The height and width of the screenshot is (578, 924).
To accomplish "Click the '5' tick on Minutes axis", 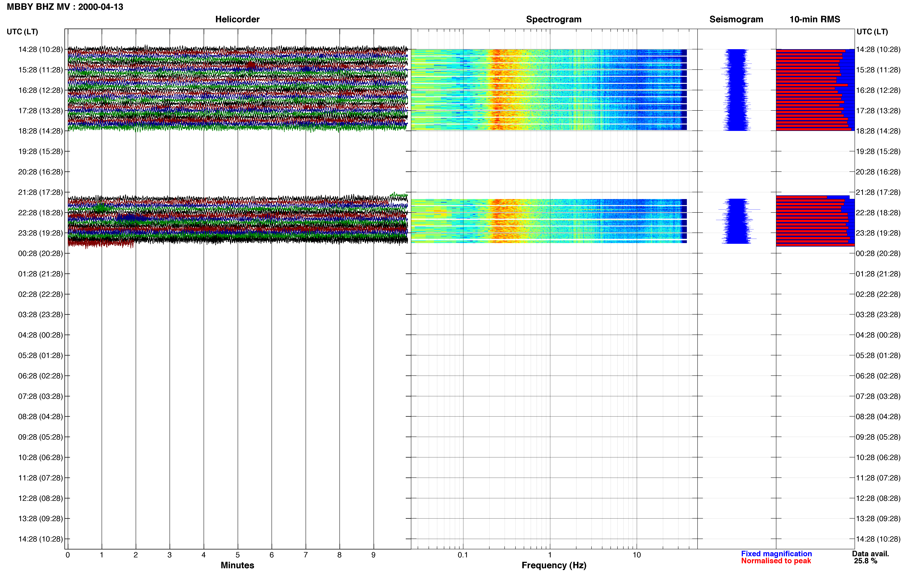I will [238, 555].
